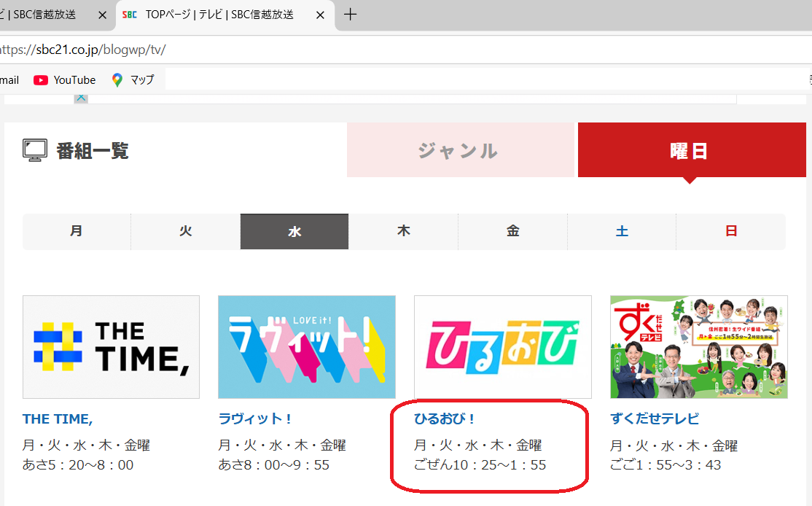Click the SBC favicon on the active tab
Viewport: 812px width, 506px height.
pos(130,15)
